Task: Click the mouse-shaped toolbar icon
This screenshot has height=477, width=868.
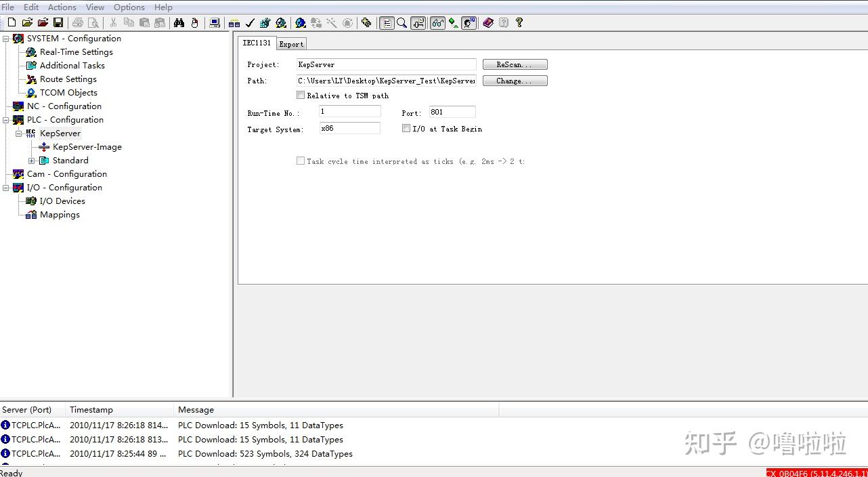Action: coord(195,22)
